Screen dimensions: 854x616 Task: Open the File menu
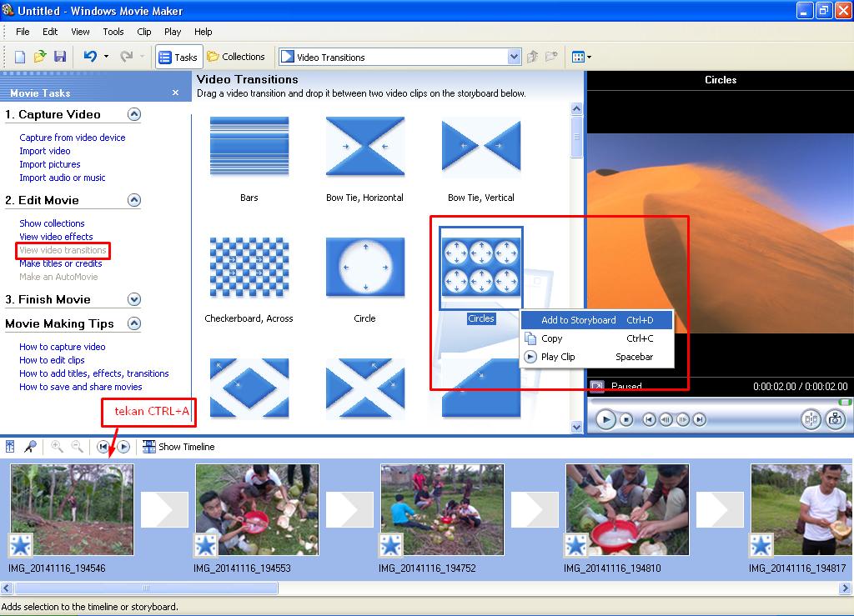(x=23, y=32)
